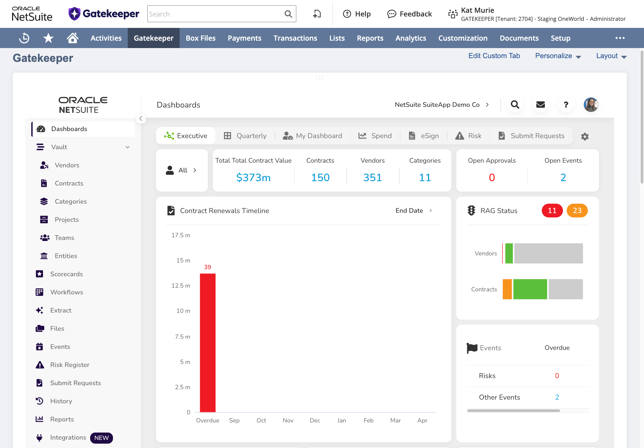Open Risk Register in the sidebar

coord(69,364)
